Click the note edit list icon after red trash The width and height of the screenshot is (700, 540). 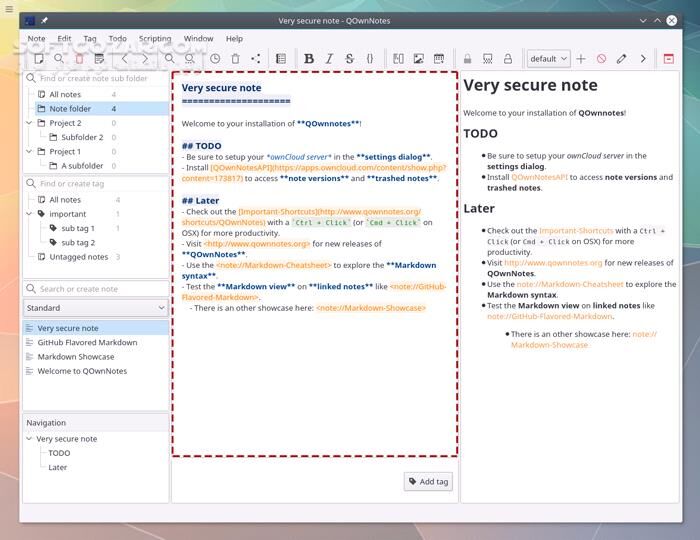(99, 58)
